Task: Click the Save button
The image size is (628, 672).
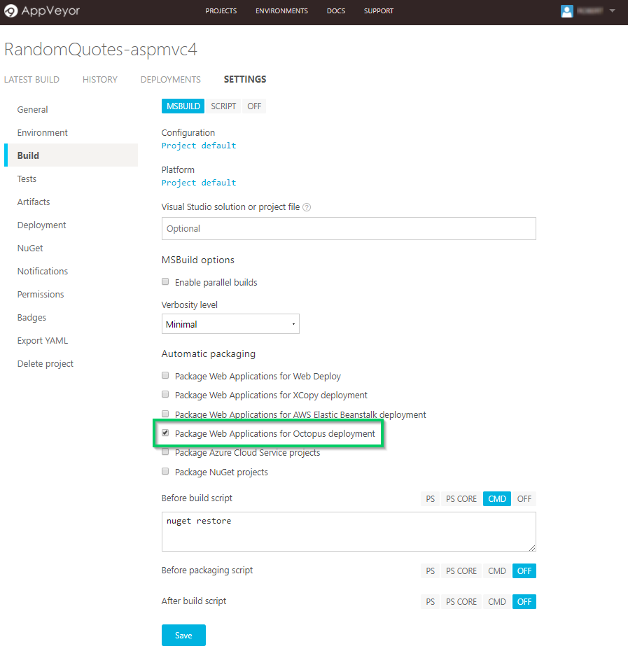Action: coord(183,635)
